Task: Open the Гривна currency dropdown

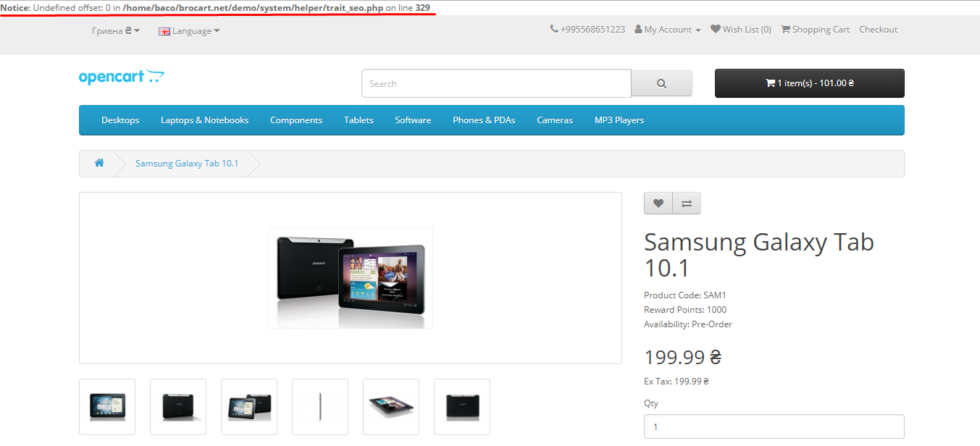Action: (116, 31)
